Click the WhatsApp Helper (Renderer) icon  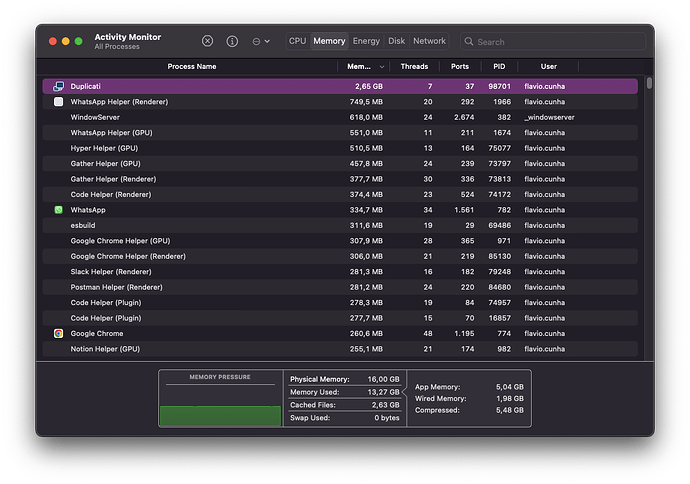point(59,102)
